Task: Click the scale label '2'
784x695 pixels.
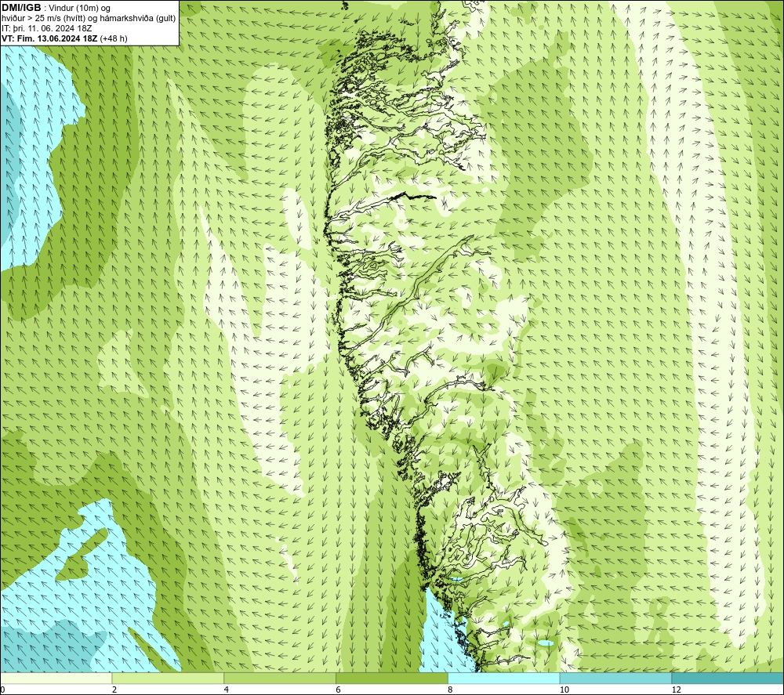Action: 114,690
